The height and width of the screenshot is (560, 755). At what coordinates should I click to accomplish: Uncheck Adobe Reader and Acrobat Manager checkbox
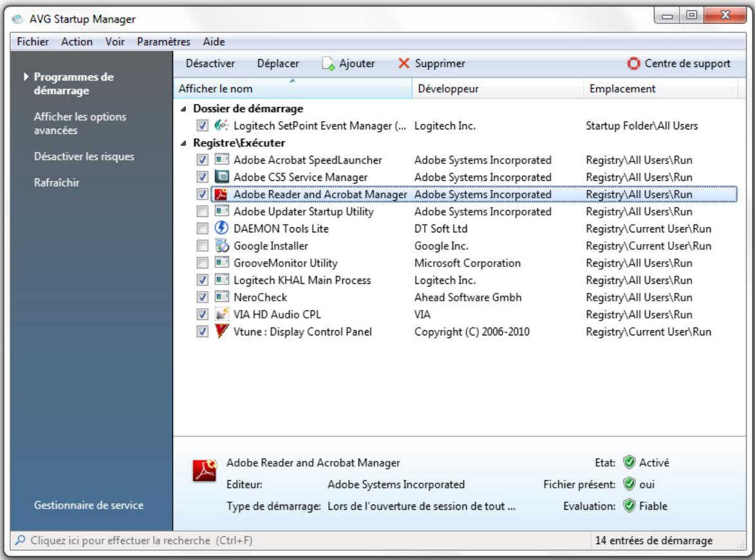[x=202, y=194]
